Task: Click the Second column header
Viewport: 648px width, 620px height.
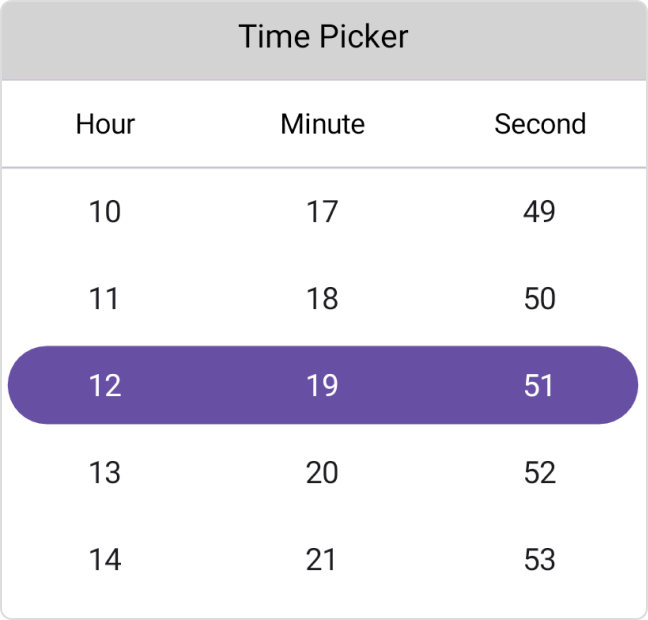Action: [x=540, y=124]
